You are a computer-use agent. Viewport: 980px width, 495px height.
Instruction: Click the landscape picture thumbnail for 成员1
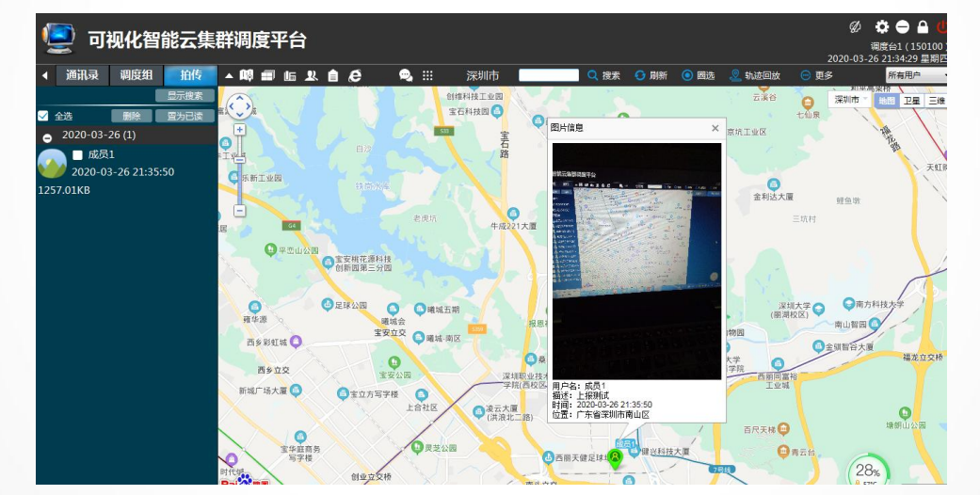[x=52, y=164]
